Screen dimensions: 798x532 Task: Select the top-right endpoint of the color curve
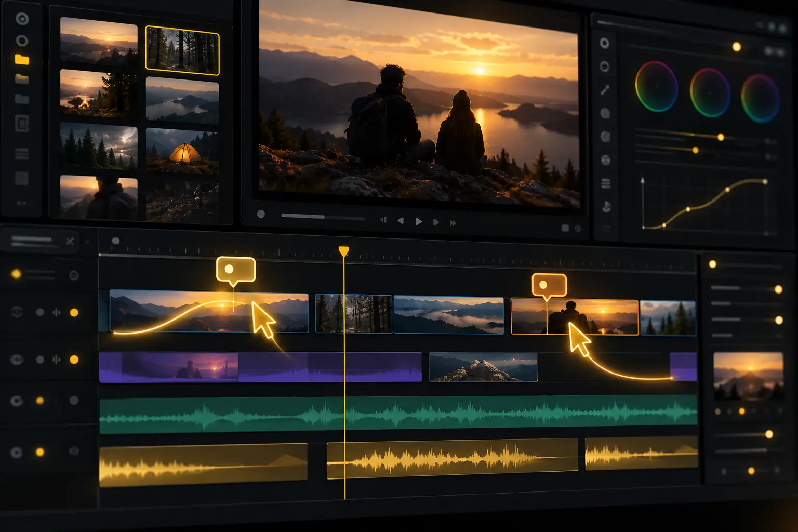click(765, 181)
